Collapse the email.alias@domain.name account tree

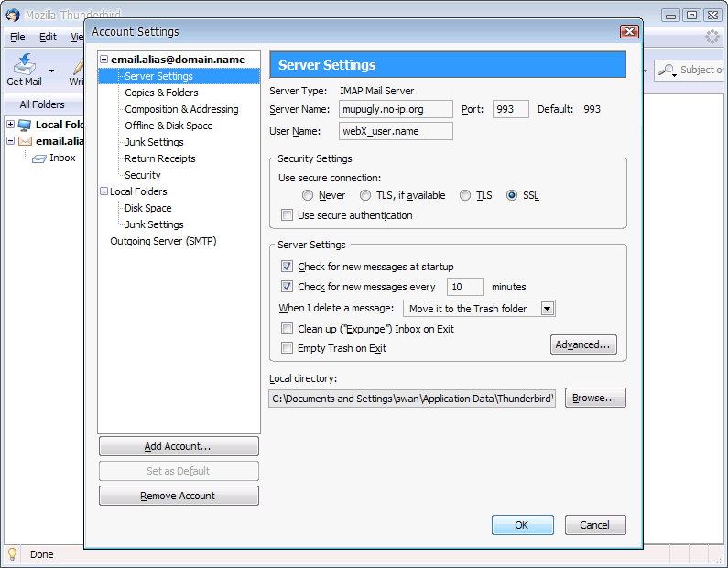point(104,60)
